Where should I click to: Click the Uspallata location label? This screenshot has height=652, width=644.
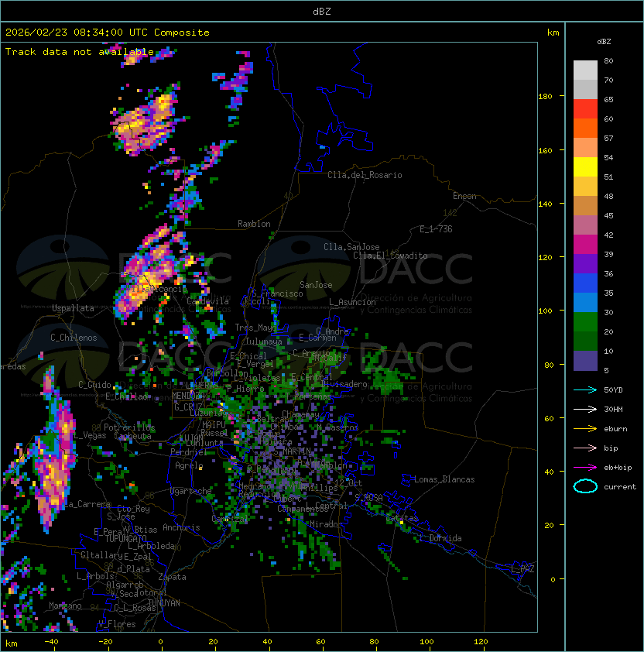coord(73,308)
